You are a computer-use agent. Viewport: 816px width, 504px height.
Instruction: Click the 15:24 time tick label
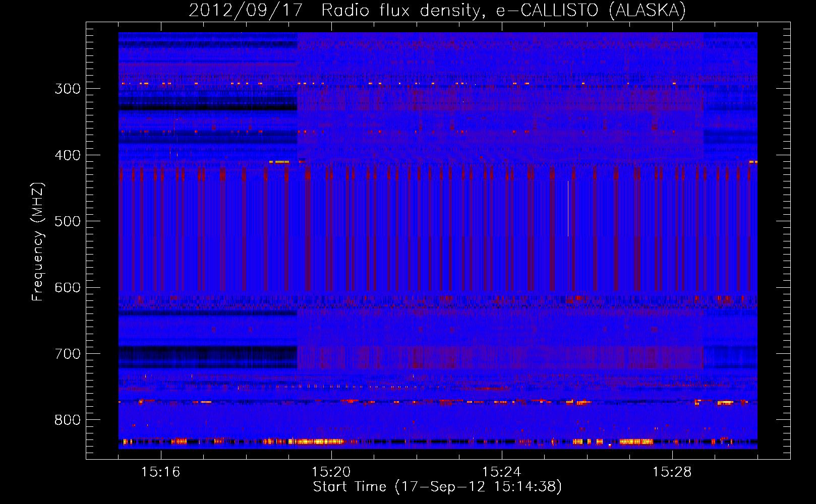pos(502,472)
